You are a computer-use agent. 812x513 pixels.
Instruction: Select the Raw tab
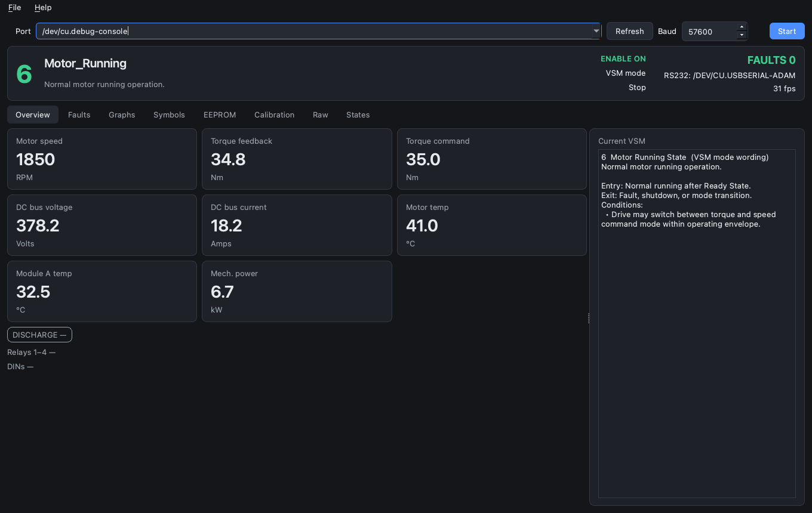pos(321,115)
